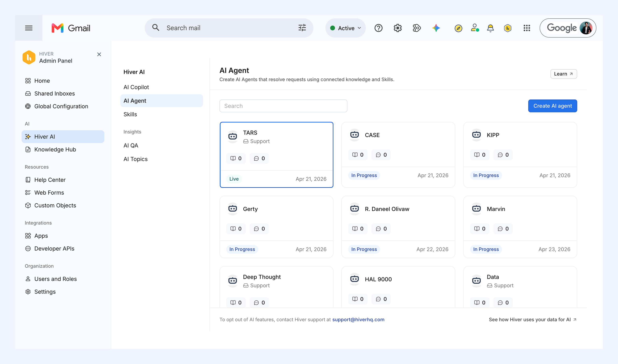The image size is (618, 364).
Task: Open the TARS agent card
Action: [276, 155]
